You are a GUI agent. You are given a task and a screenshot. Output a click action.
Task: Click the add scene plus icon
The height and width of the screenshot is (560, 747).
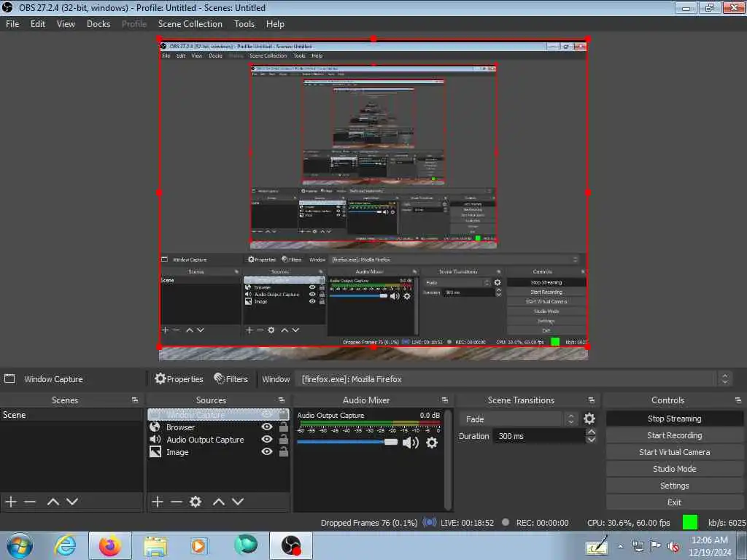click(11, 502)
